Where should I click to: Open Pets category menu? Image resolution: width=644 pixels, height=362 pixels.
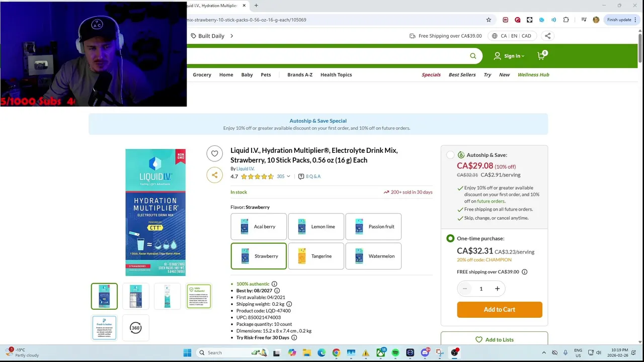pos(266,74)
